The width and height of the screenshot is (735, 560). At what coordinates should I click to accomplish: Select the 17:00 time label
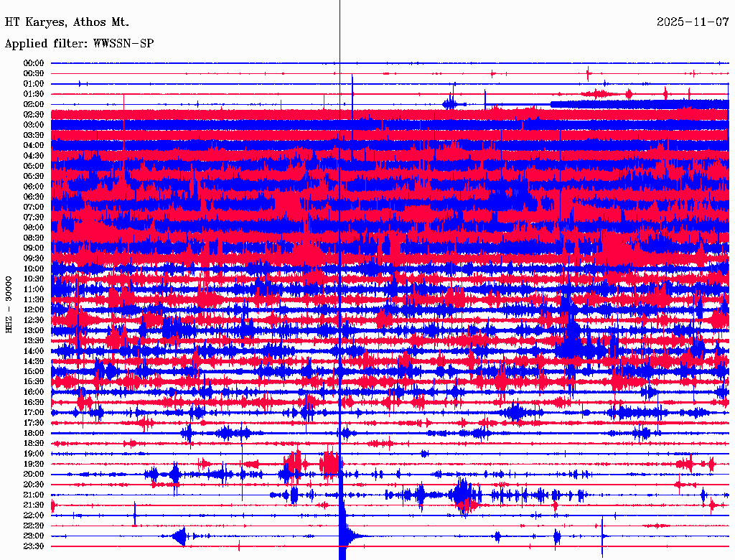pyautogui.click(x=34, y=413)
